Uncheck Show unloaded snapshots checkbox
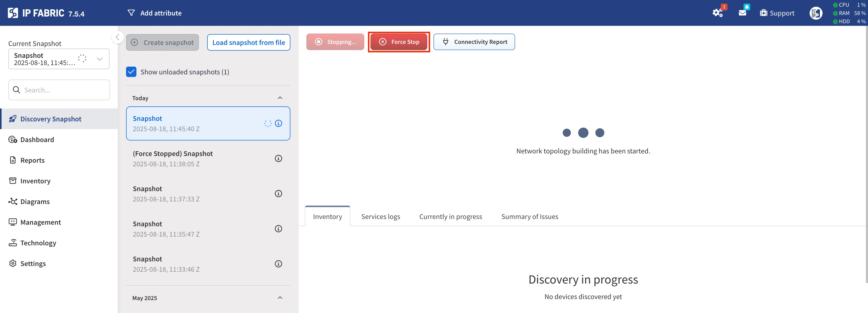The width and height of the screenshot is (868, 313). (131, 72)
